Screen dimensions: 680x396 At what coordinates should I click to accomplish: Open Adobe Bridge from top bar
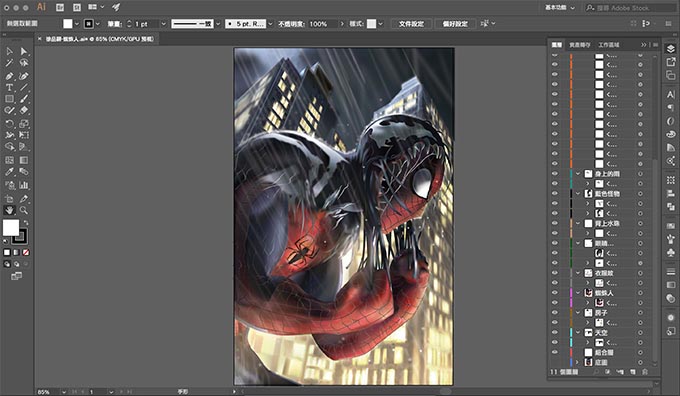pyautogui.click(x=60, y=7)
